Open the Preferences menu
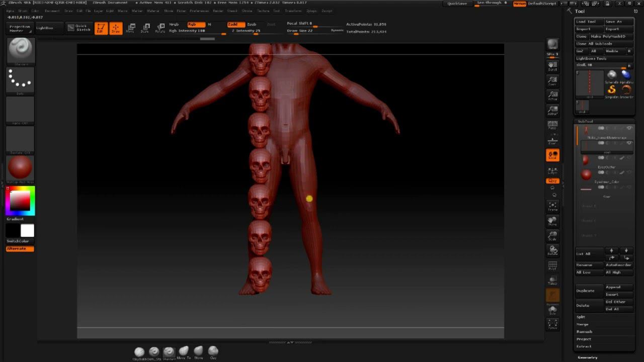 (199, 11)
